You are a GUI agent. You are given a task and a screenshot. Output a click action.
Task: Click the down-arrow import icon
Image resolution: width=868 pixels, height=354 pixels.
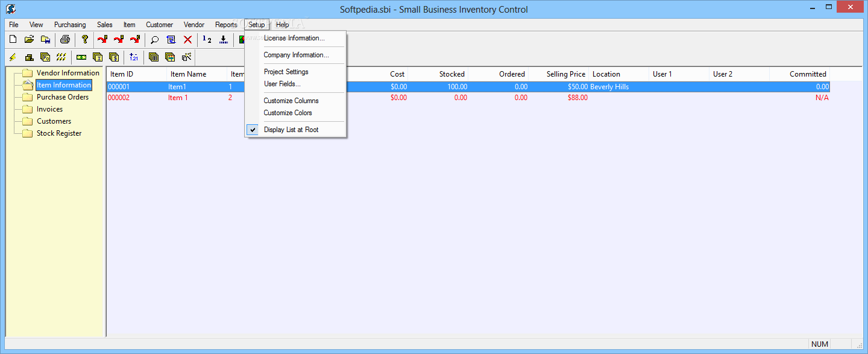point(224,40)
